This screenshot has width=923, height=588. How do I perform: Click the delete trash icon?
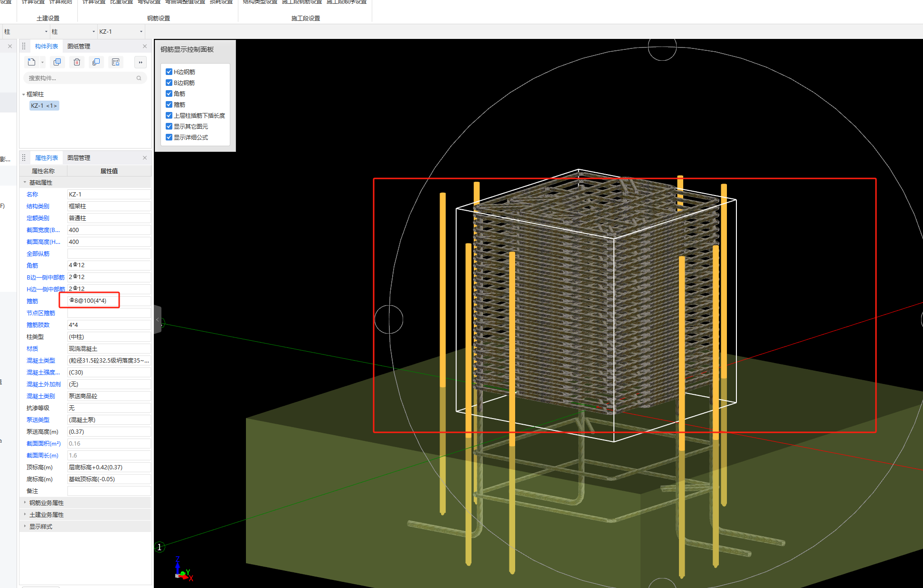tap(77, 62)
